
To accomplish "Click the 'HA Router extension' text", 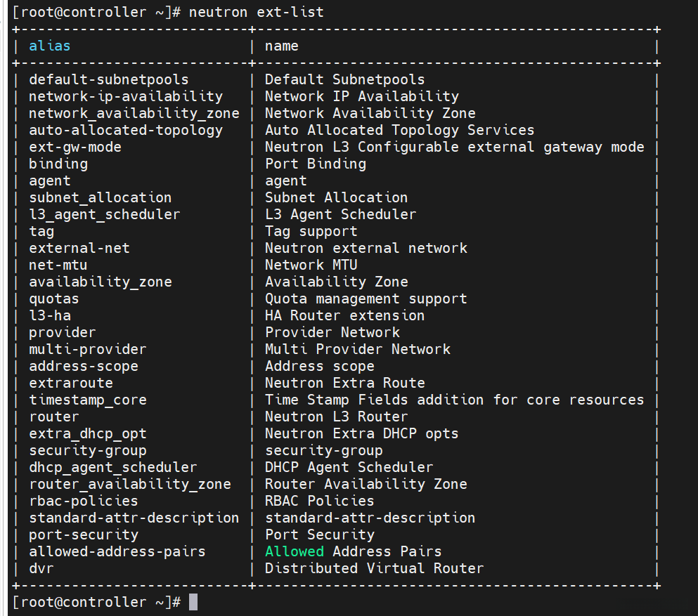I will coord(344,315).
